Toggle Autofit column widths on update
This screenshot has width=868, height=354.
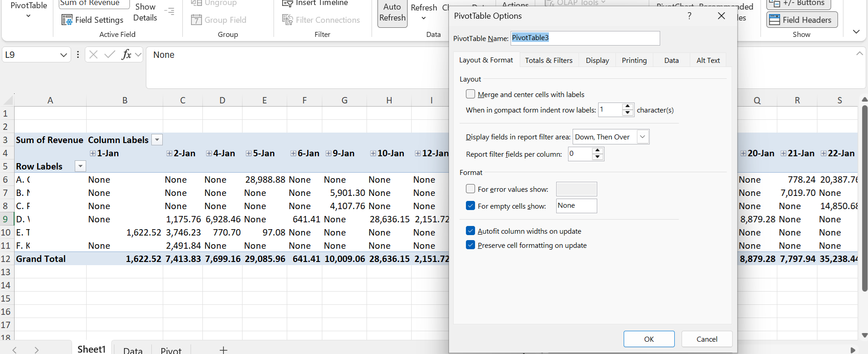tap(470, 231)
